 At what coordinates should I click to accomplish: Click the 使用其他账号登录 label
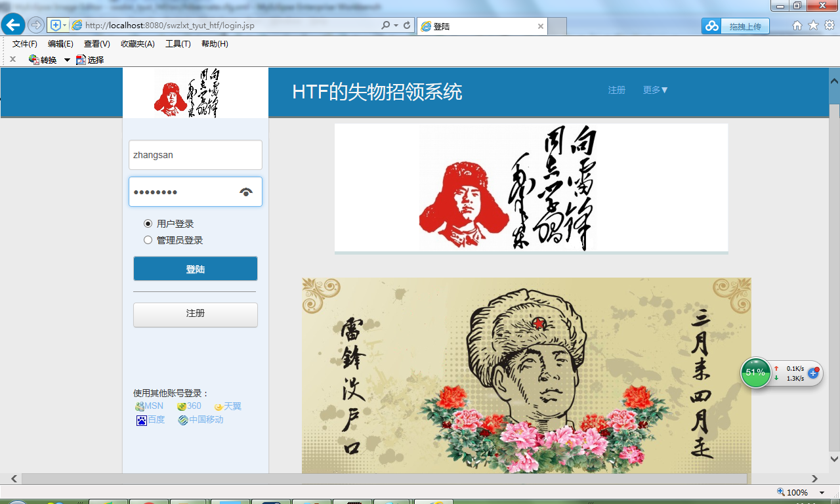[171, 393]
